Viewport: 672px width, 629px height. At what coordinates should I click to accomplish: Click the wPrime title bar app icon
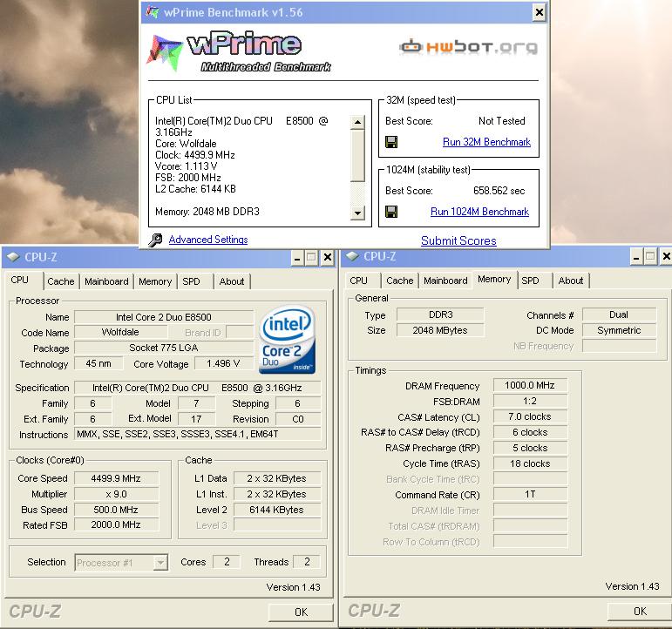[153, 11]
